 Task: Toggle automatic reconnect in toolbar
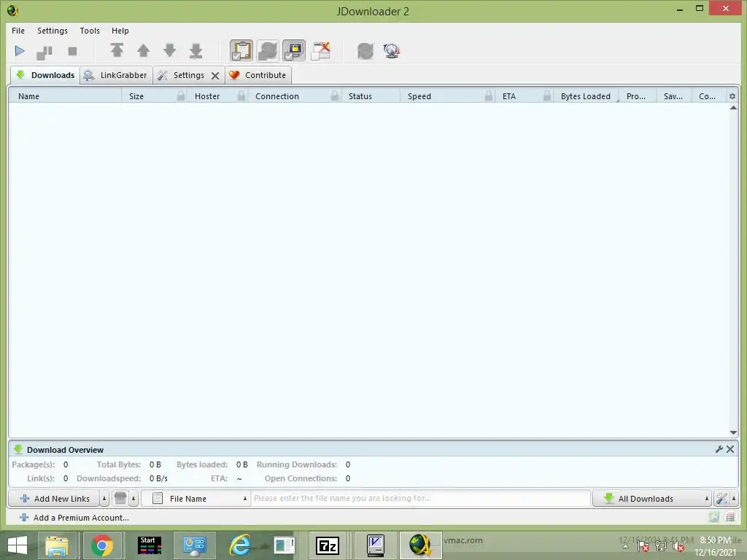[268, 50]
